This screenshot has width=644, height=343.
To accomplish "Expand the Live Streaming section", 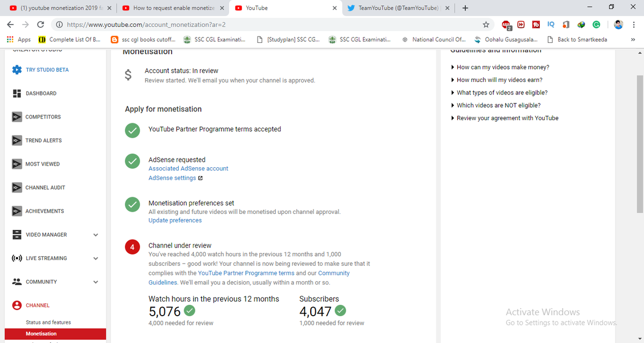I will tap(96, 258).
